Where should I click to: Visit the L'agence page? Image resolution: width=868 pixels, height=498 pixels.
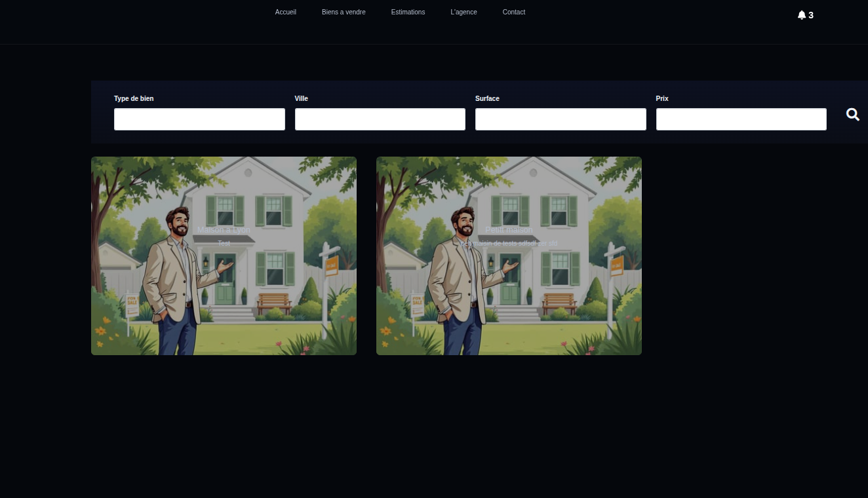464,12
